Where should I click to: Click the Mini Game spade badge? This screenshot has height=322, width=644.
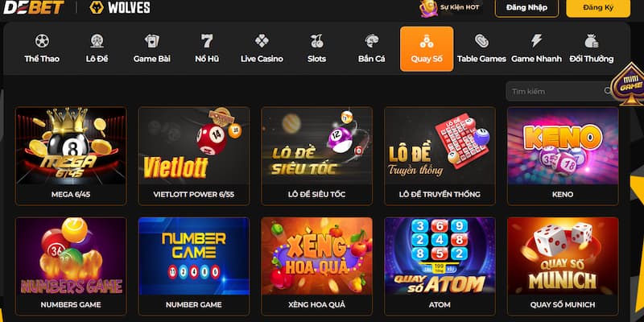pyautogui.click(x=628, y=85)
